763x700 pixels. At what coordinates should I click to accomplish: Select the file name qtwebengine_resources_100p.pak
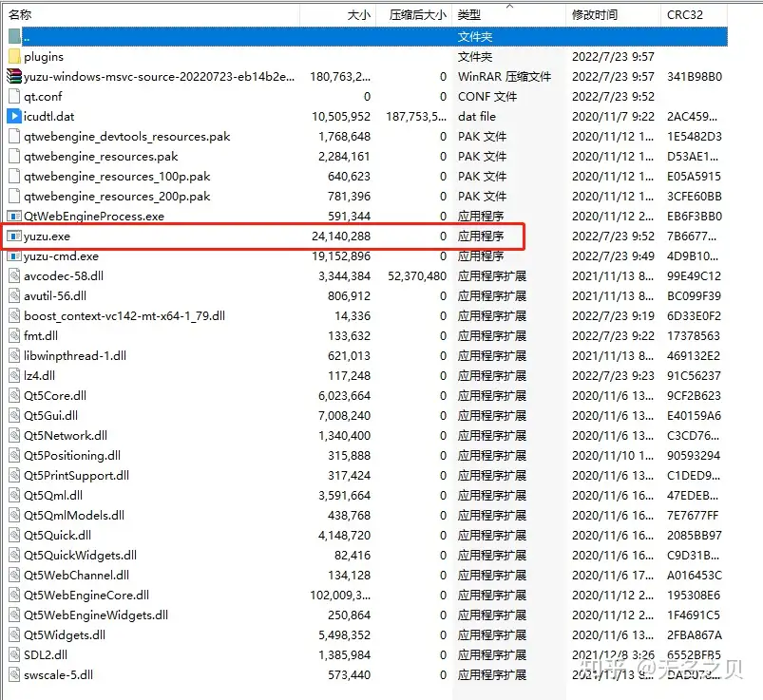pyautogui.click(x=117, y=177)
